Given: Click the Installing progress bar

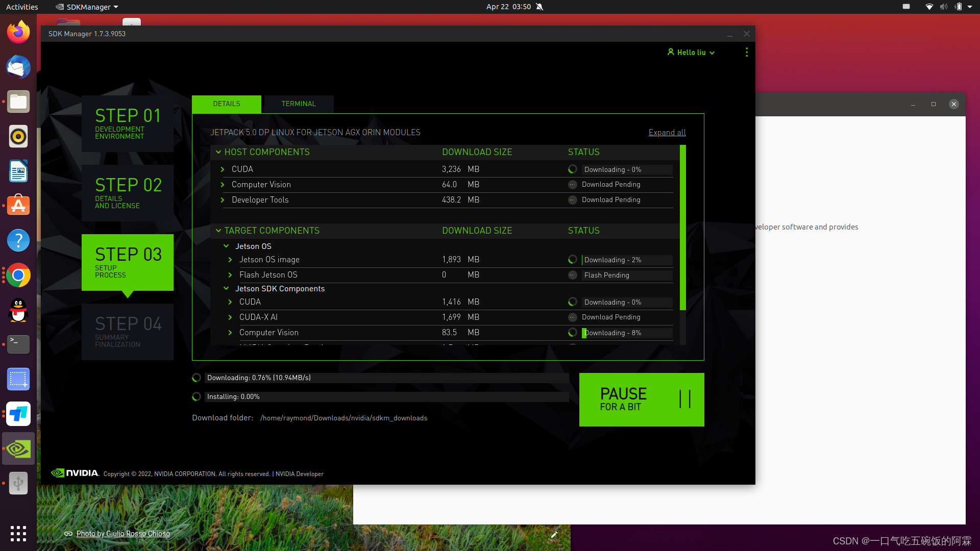Looking at the screenshot, I should (x=386, y=397).
